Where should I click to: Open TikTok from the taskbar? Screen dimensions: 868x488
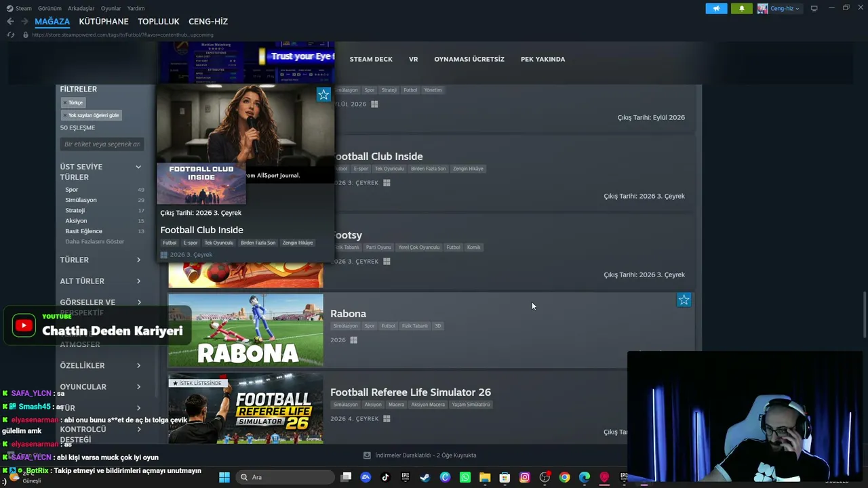click(385, 477)
